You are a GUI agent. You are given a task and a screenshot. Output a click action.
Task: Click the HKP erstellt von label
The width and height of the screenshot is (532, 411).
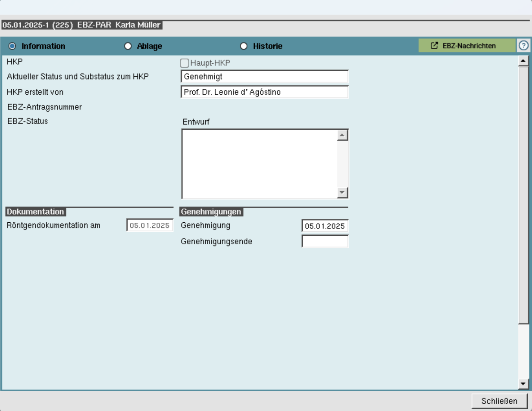tap(35, 92)
